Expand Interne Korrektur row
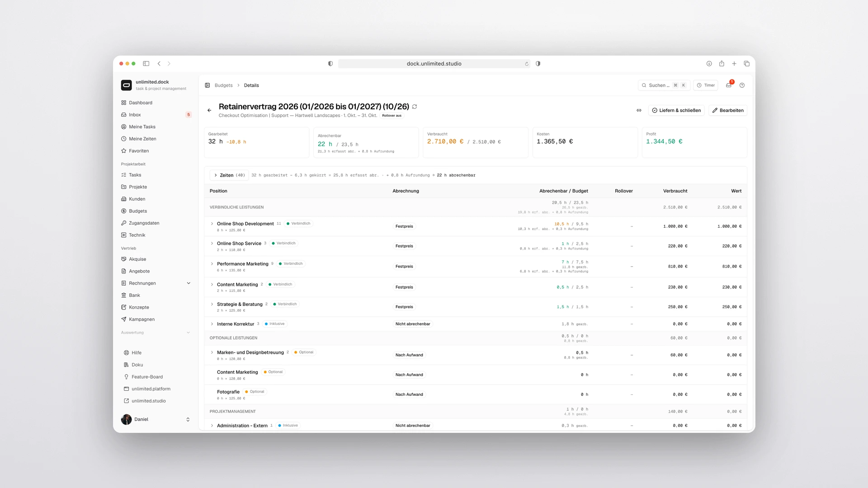Screen dimensions: 868x488 (212, 324)
